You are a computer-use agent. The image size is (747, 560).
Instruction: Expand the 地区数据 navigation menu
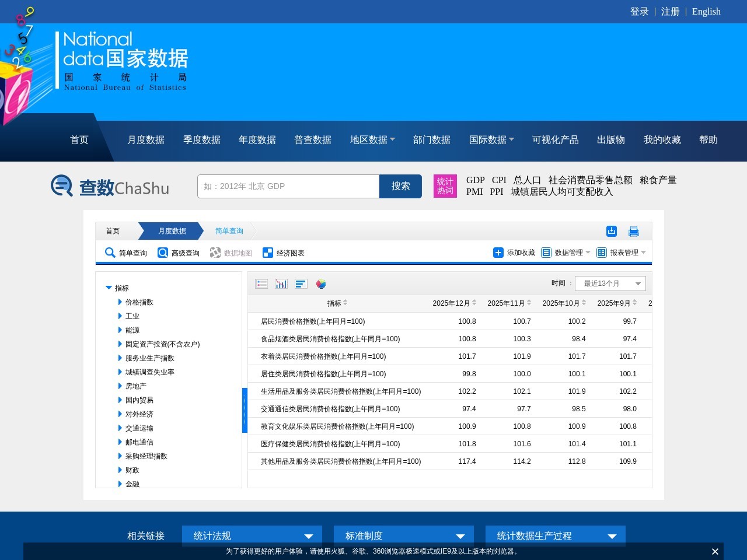coord(372,140)
